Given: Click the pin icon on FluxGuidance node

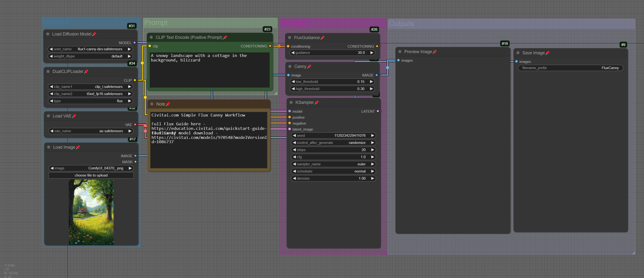Looking at the screenshot, I should (x=322, y=37).
